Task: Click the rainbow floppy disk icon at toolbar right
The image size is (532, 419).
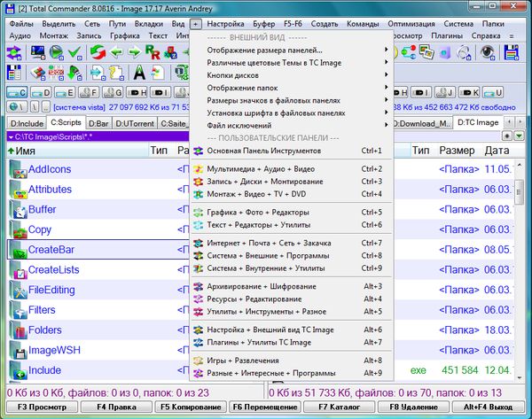Action: coord(511,52)
